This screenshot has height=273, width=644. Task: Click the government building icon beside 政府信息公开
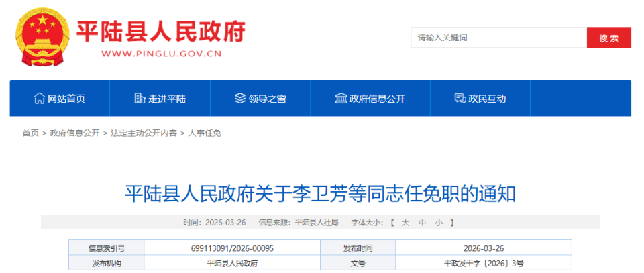tap(341, 99)
